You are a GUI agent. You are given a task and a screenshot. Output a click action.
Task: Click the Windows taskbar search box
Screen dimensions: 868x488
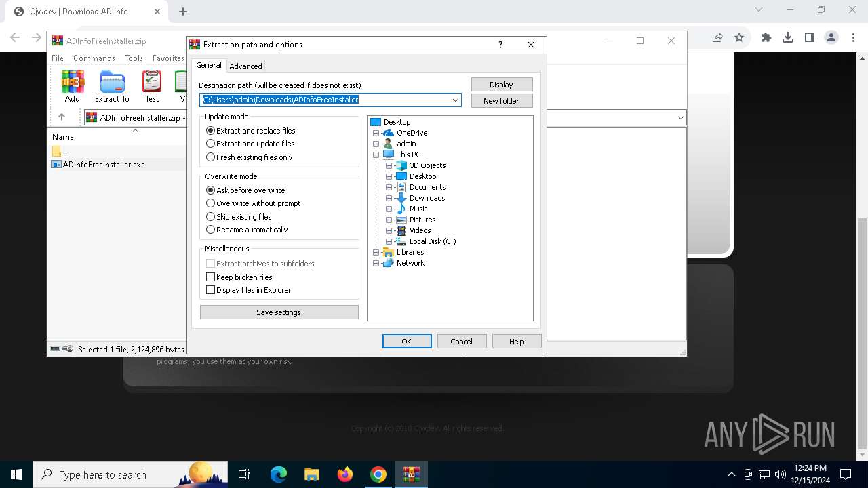[x=130, y=474]
